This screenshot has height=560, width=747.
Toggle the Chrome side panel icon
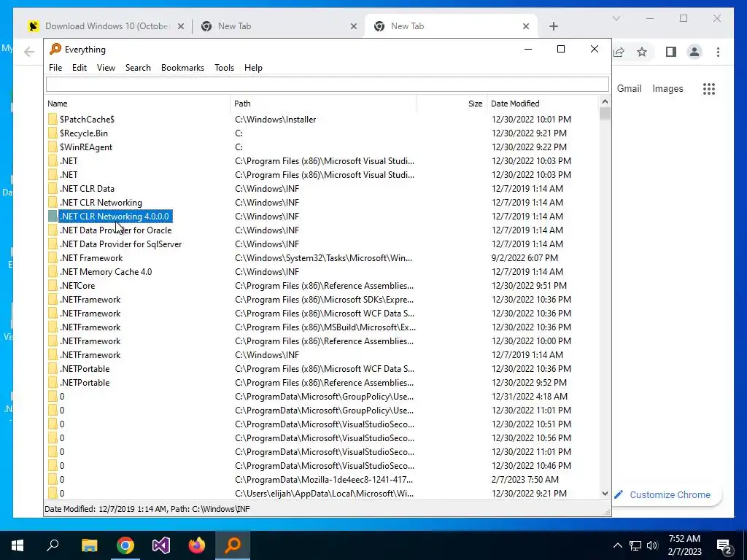671,52
